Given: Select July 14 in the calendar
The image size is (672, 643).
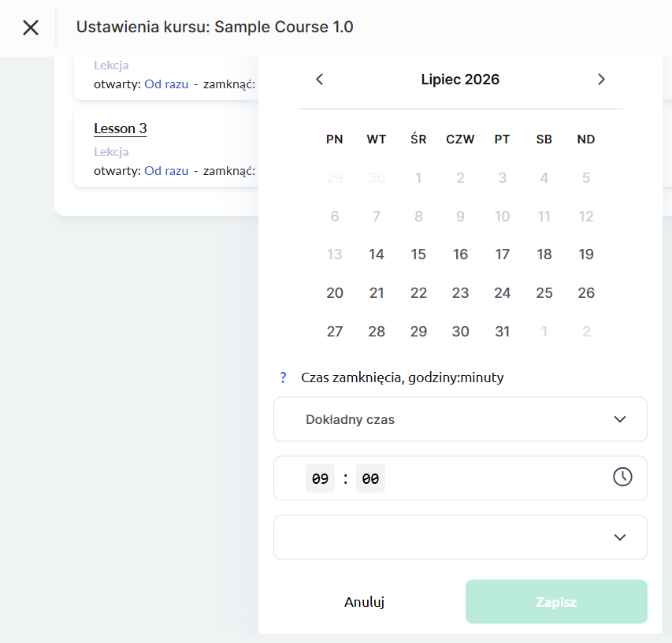Looking at the screenshot, I should pyautogui.click(x=377, y=255).
